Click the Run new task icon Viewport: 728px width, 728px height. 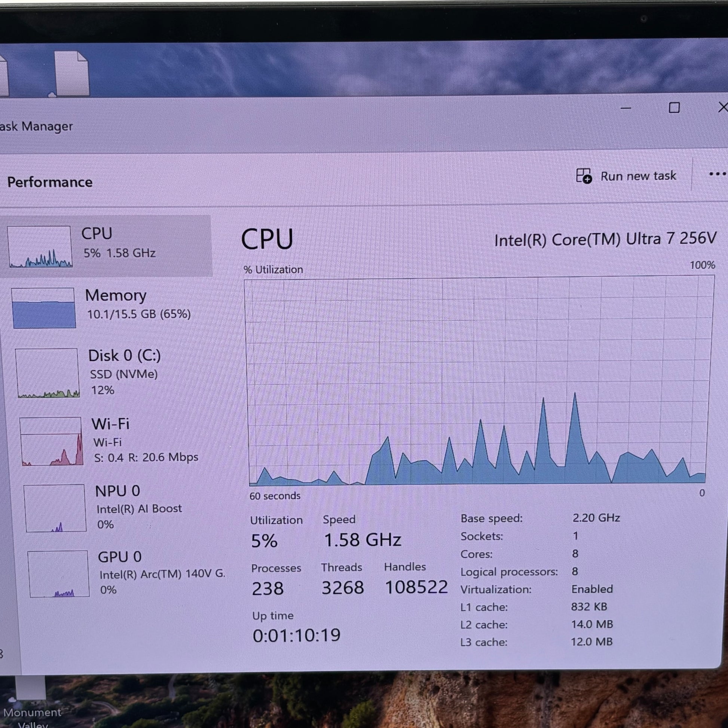(584, 176)
